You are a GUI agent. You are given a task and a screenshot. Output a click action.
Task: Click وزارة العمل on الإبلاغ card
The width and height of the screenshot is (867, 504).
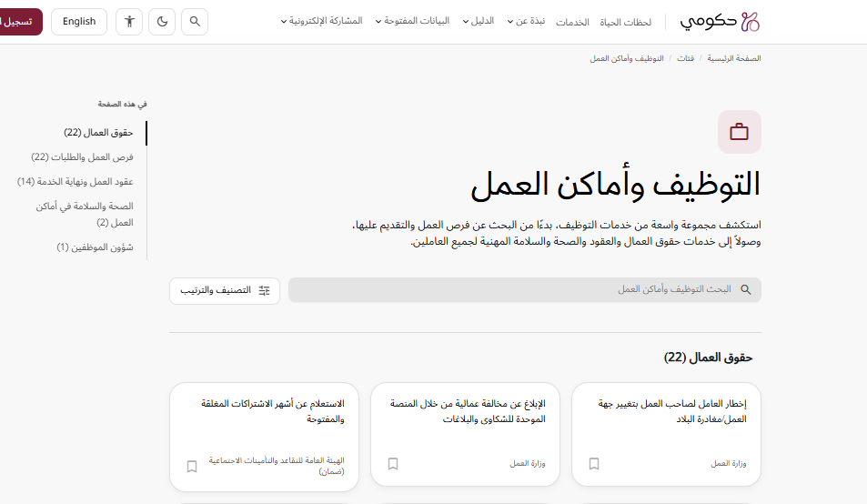[x=527, y=464]
